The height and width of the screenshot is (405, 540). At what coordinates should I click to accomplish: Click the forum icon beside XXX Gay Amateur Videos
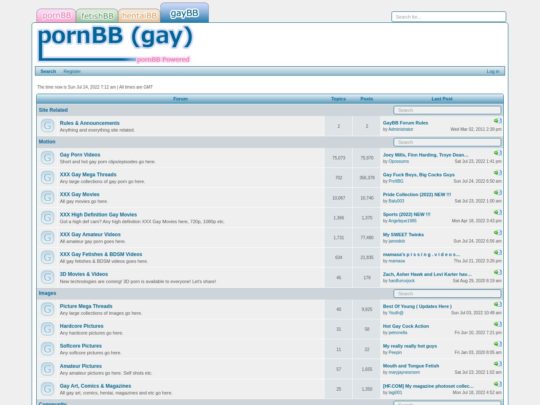(48, 237)
